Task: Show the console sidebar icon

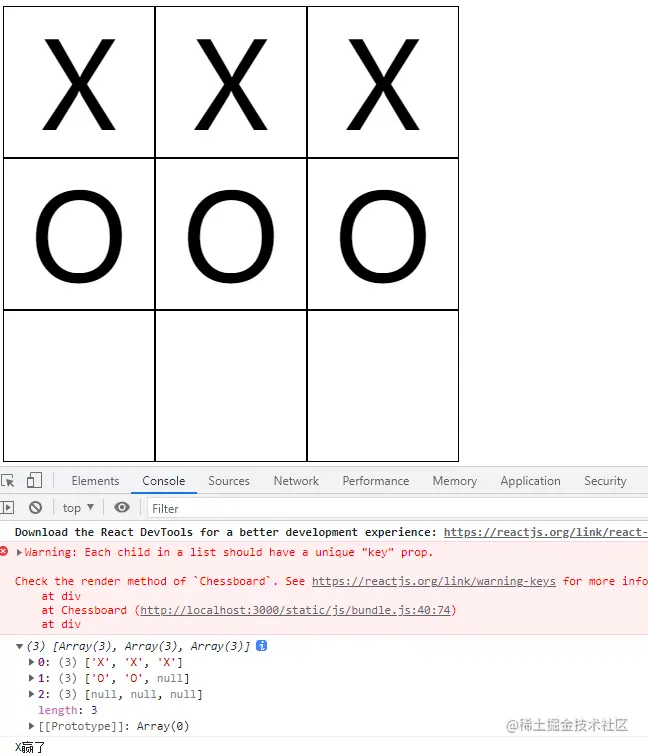Action: 7,507
